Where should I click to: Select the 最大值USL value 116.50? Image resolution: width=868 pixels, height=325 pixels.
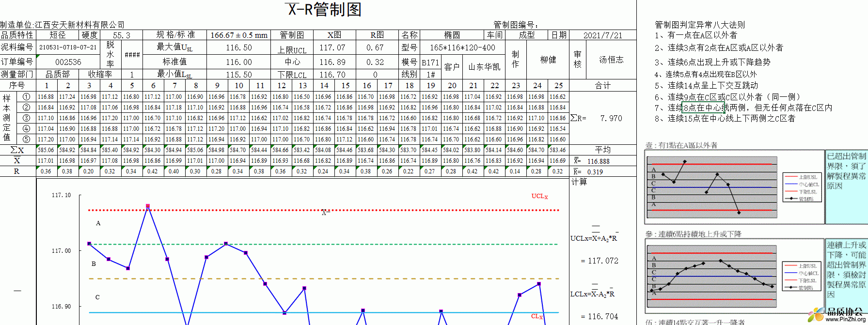(x=239, y=47)
